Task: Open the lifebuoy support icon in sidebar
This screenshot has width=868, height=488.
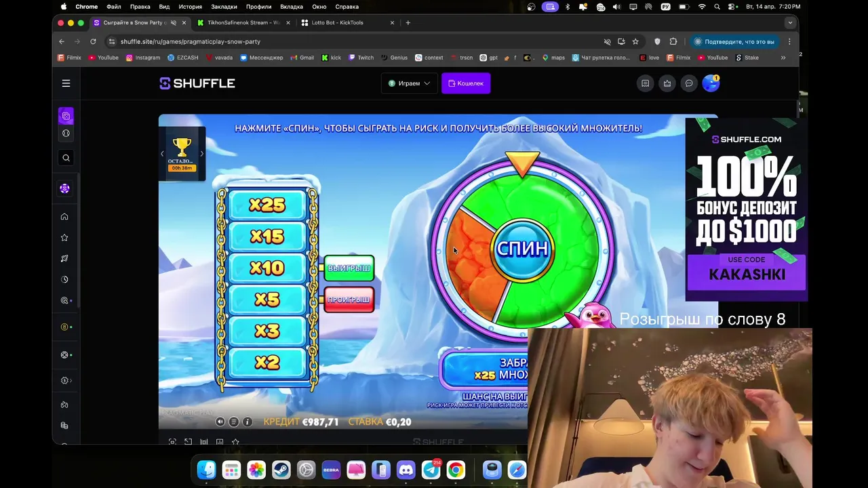Action: pyautogui.click(x=64, y=354)
